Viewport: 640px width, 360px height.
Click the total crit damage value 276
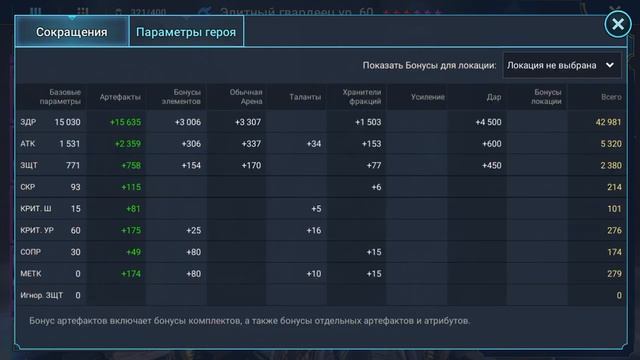click(x=614, y=230)
